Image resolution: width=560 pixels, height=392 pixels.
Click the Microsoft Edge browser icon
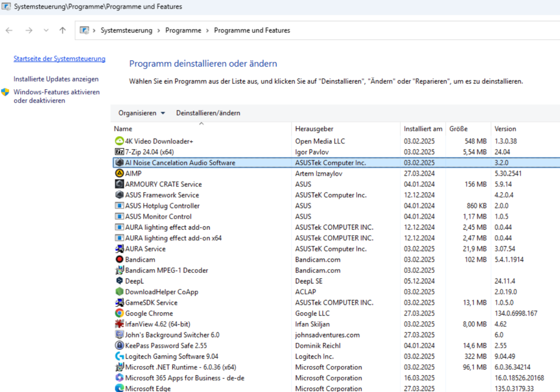(120, 389)
